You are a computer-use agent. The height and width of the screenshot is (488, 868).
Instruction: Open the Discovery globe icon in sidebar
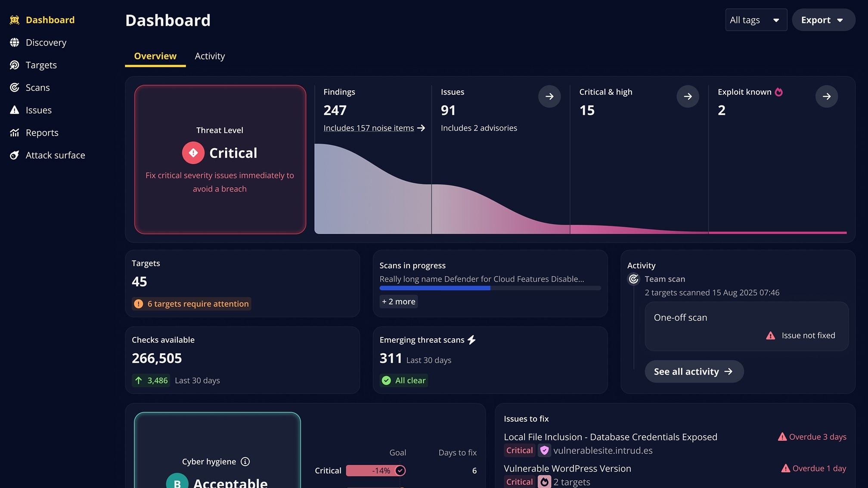coord(14,42)
